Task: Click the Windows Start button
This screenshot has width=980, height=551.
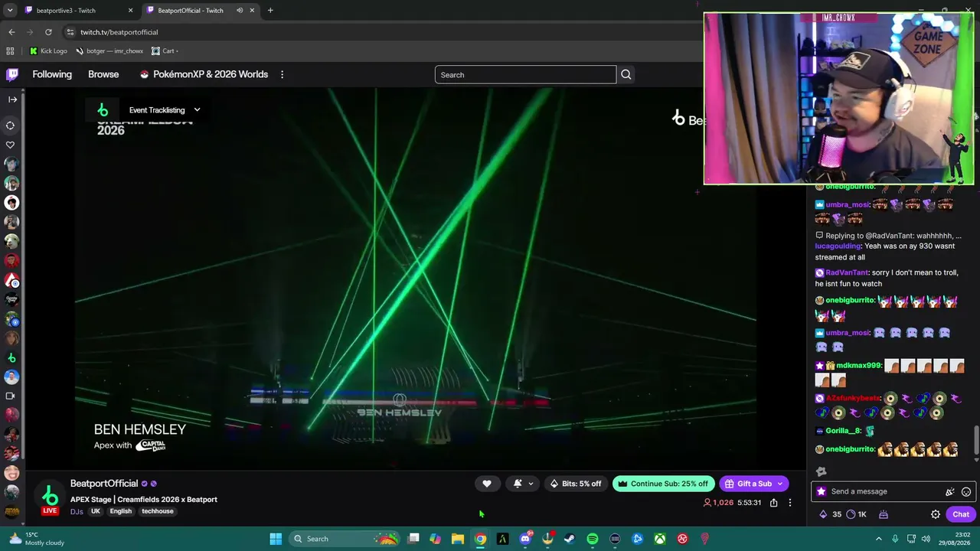Action: tap(276, 539)
